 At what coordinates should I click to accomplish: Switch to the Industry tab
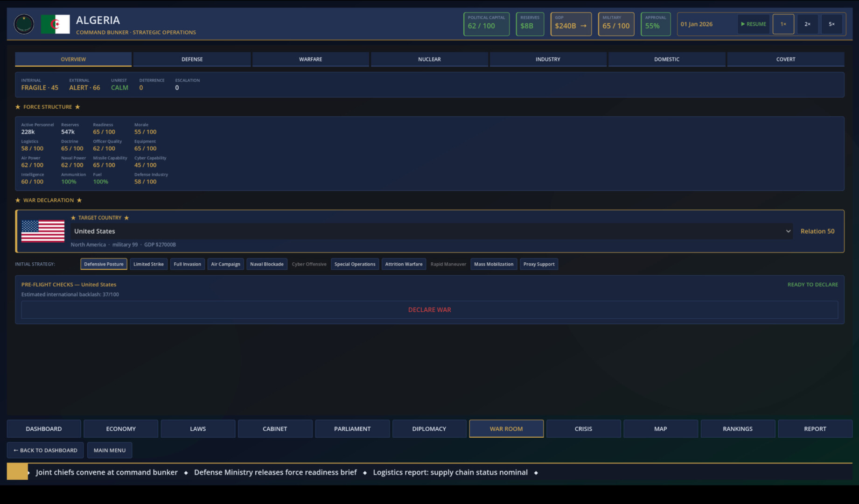(x=548, y=59)
